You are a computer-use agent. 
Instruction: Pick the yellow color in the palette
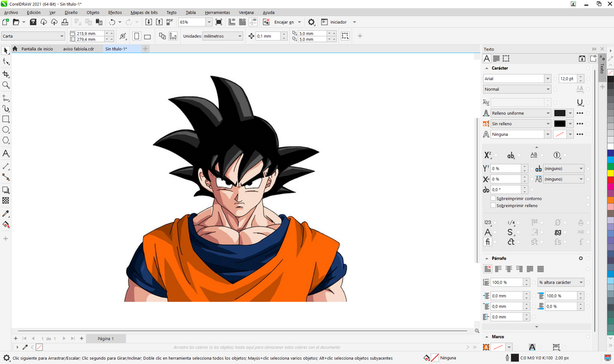pyautogui.click(x=610, y=173)
